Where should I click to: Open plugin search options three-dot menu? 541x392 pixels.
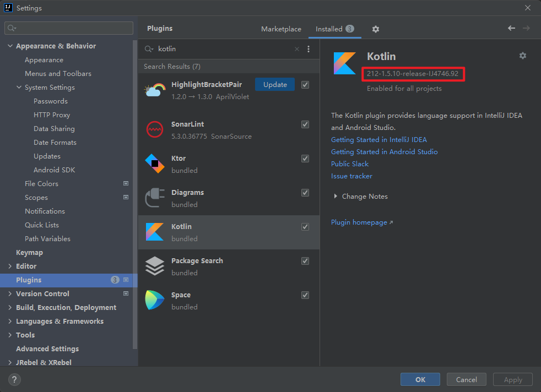[309, 49]
